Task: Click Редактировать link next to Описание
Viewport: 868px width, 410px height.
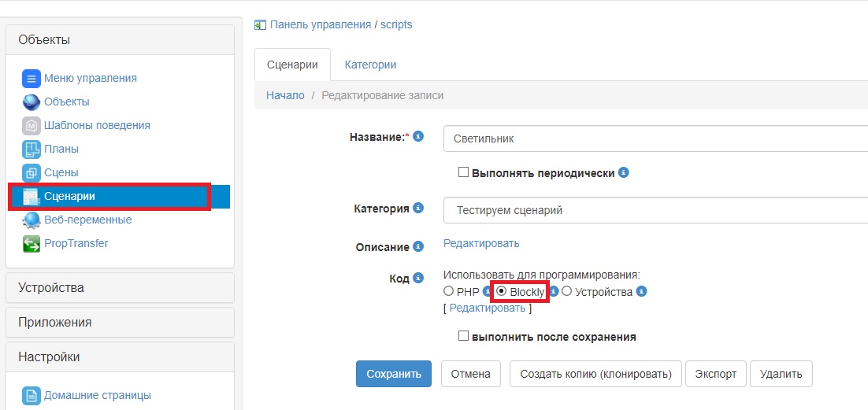Action: [481, 243]
